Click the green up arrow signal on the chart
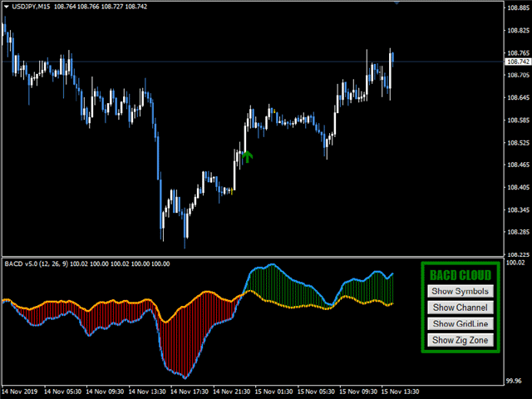The height and width of the screenshot is (399, 532). tap(248, 157)
